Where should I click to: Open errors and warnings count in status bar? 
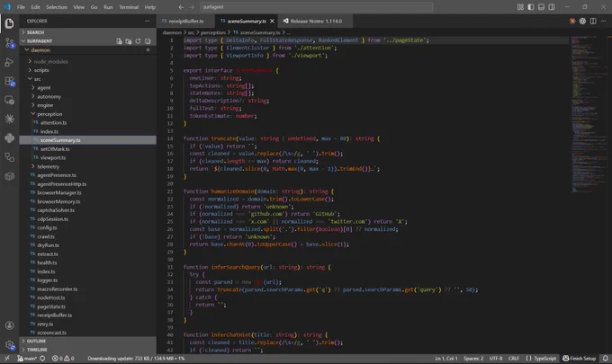63,358
